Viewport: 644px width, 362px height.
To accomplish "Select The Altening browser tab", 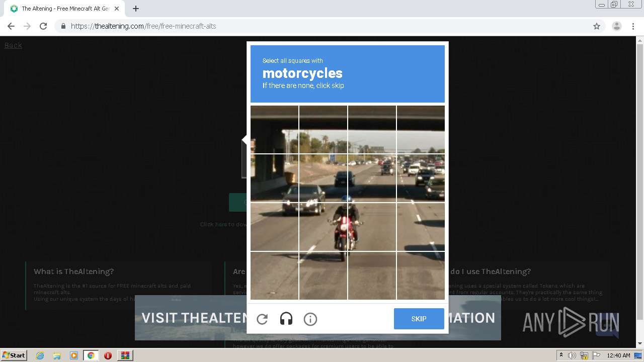I will tap(64, 9).
